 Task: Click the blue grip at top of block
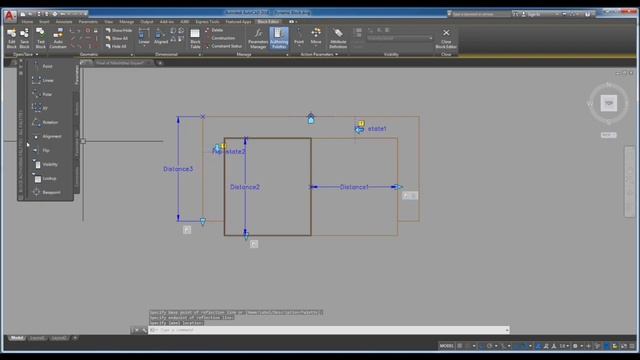point(311,119)
